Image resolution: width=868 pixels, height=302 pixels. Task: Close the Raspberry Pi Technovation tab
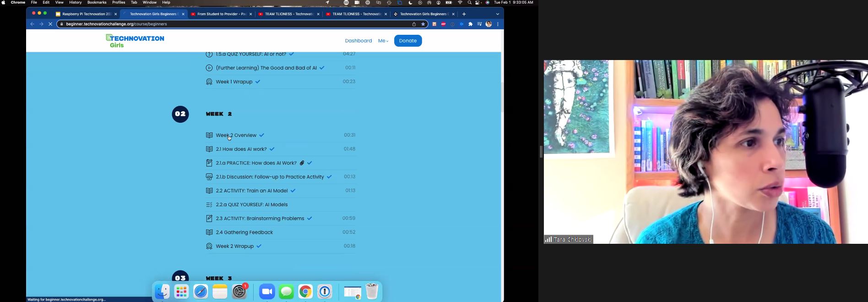click(x=116, y=14)
